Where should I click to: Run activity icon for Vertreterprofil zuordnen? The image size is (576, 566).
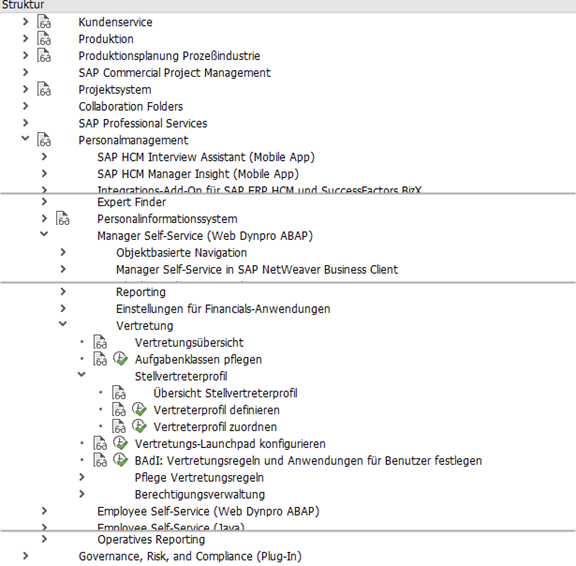139,426
